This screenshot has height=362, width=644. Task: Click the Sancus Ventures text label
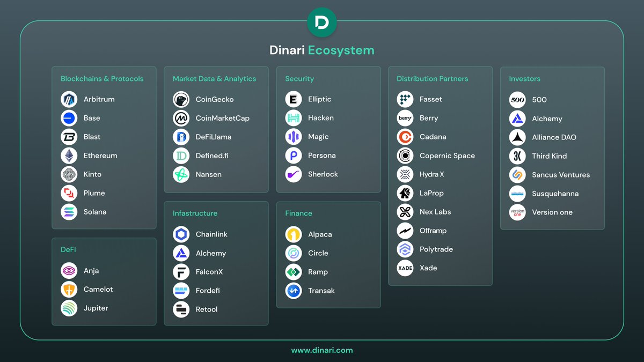(x=561, y=175)
